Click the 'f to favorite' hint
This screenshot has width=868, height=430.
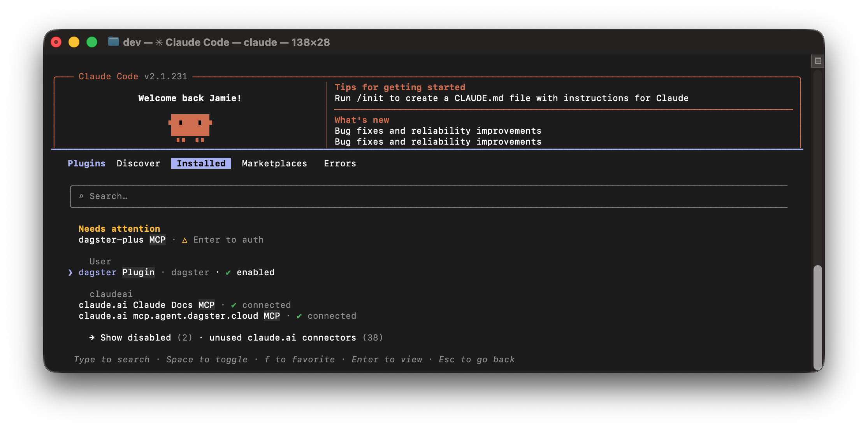tap(299, 359)
